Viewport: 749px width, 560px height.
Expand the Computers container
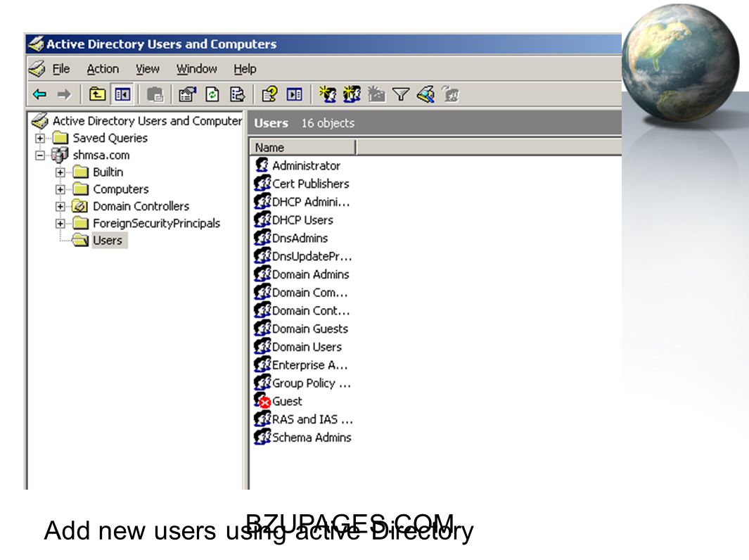coord(60,190)
